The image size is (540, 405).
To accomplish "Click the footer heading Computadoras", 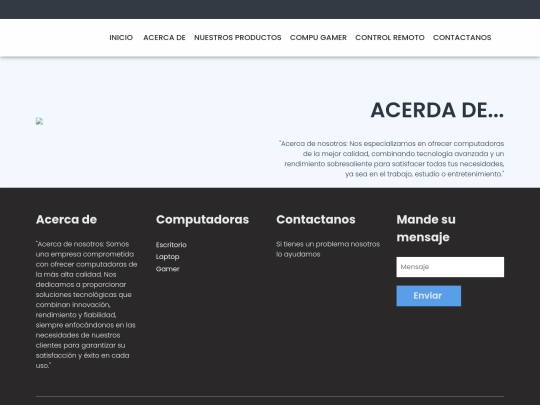I will pyautogui.click(x=202, y=220).
